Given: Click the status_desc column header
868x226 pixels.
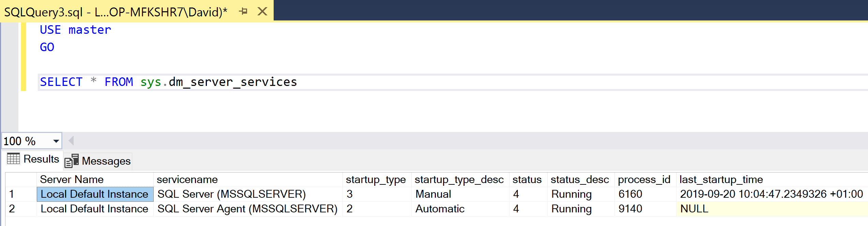Looking at the screenshot, I should click(x=579, y=179).
